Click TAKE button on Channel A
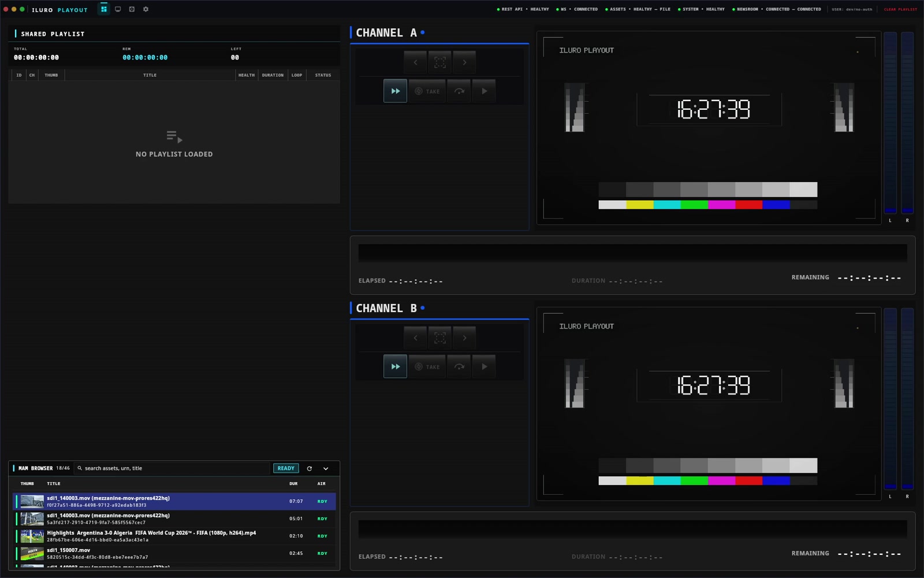This screenshot has height=578, width=924. (x=427, y=91)
